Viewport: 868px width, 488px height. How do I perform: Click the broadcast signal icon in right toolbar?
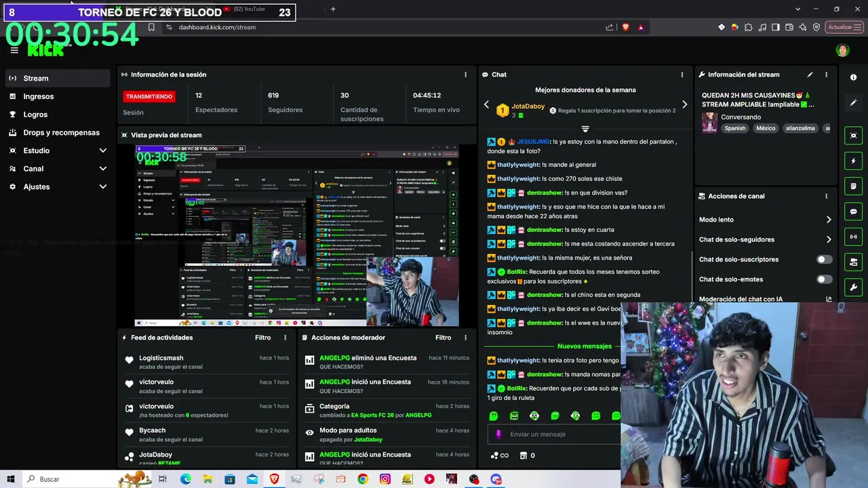point(854,237)
